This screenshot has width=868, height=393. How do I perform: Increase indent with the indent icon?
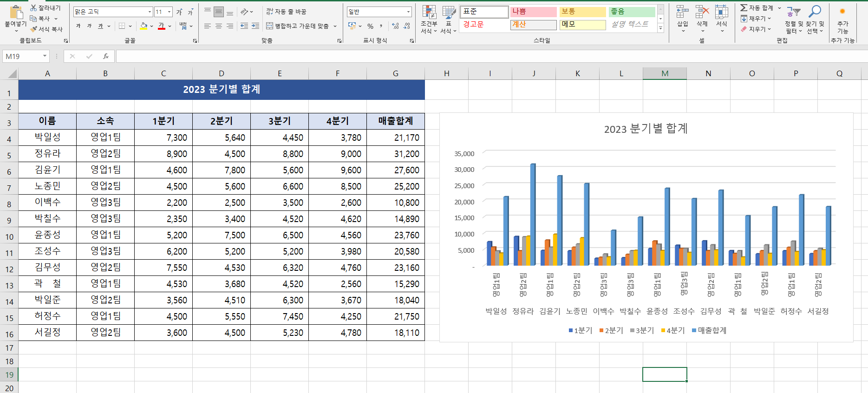[255, 26]
